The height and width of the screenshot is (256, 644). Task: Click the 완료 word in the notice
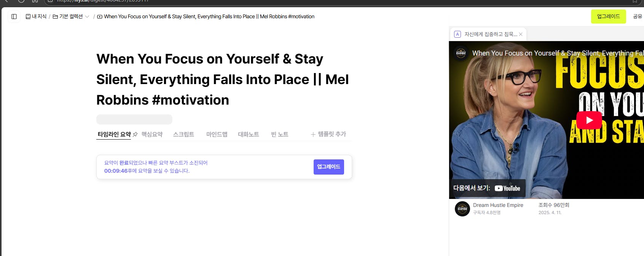tap(124, 163)
